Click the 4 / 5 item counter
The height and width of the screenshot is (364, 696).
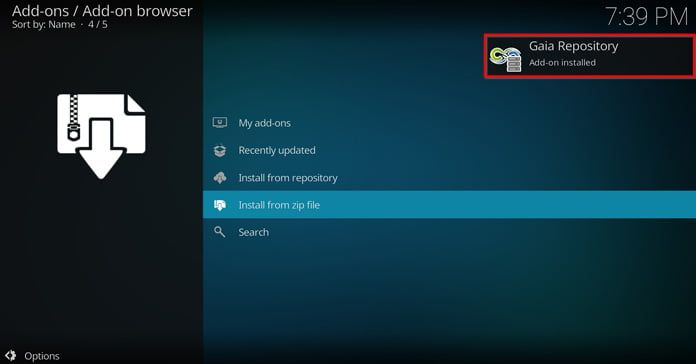(x=98, y=24)
